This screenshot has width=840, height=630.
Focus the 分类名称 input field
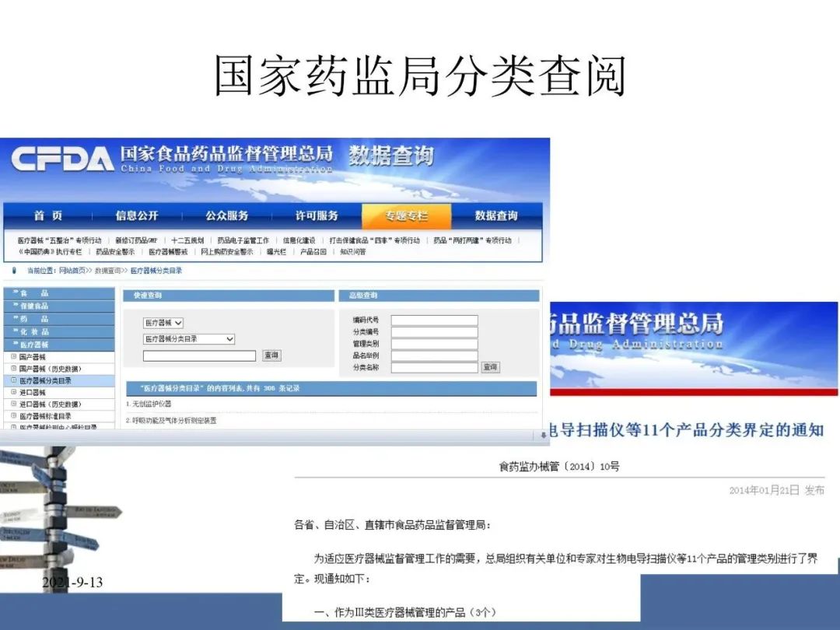(435, 367)
